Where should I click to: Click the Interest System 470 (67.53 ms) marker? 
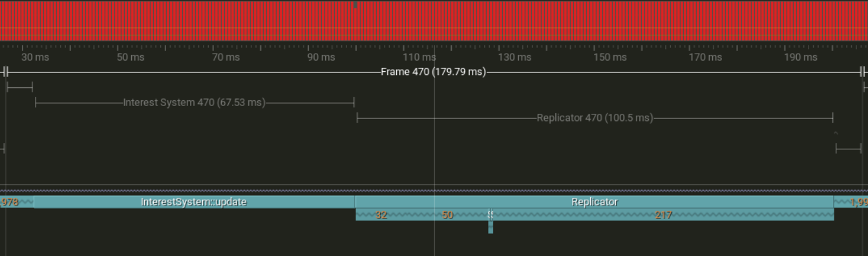tap(194, 102)
